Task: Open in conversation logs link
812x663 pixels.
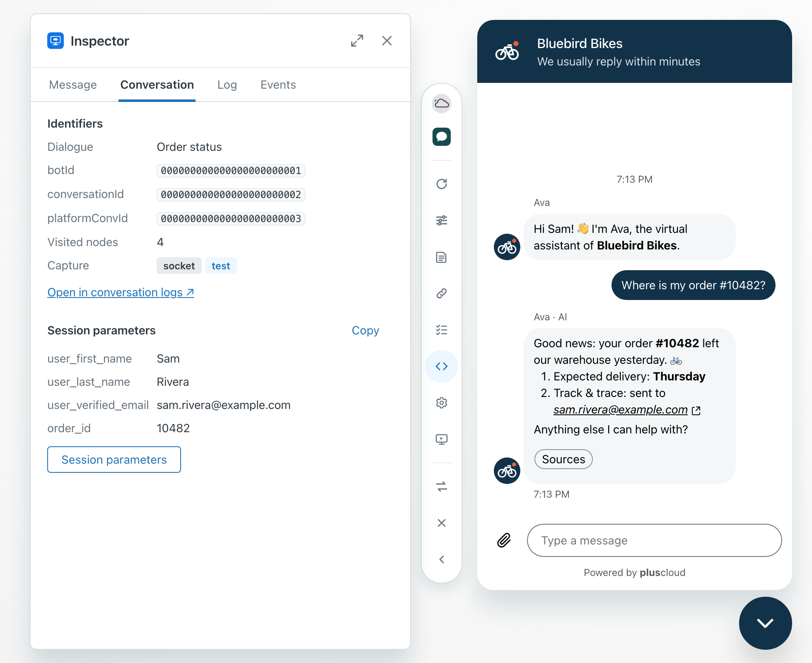Action: 121,292
